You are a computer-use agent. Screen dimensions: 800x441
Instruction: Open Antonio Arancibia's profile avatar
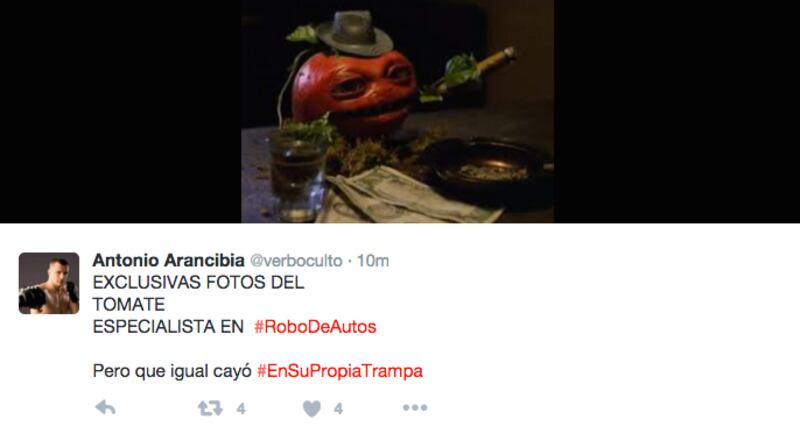[x=49, y=283]
